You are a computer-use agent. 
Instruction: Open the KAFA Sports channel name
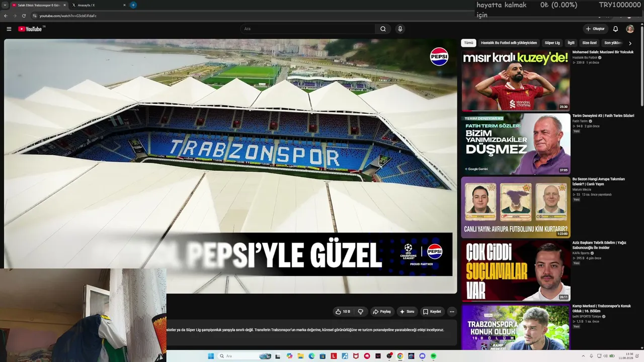pyautogui.click(x=581, y=253)
